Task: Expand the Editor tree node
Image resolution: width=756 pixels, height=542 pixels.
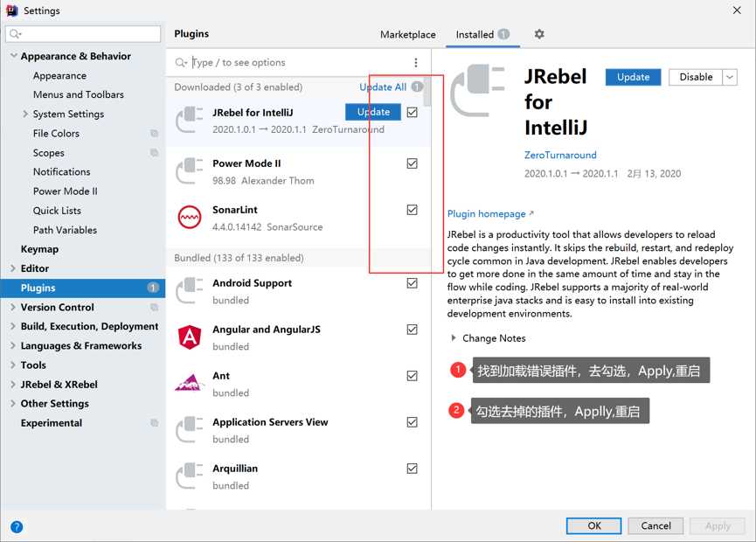Action: (x=13, y=268)
